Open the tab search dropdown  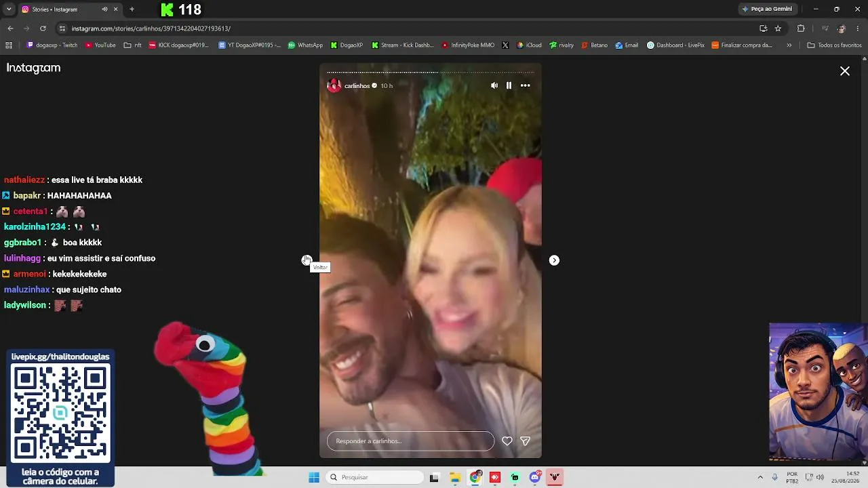9,9
